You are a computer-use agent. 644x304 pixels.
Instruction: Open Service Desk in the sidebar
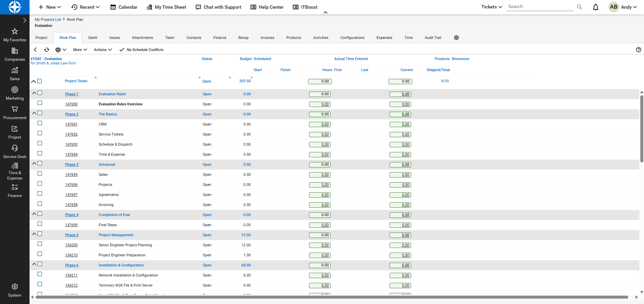coord(15,152)
